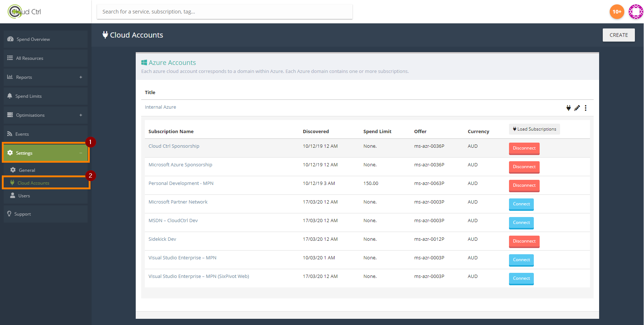Click the Cloud Ctrl logo
Screen dimensions: 644x325
pos(25,12)
